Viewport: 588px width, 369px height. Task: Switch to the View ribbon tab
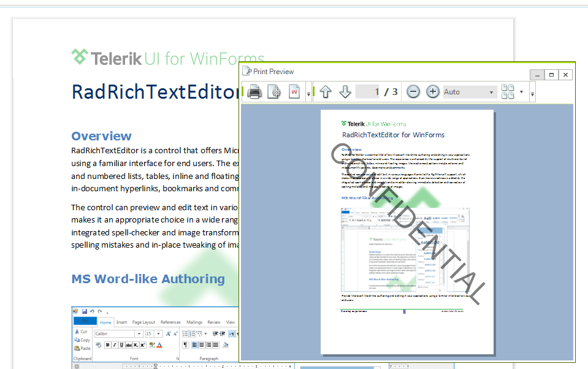pyautogui.click(x=231, y=322)
